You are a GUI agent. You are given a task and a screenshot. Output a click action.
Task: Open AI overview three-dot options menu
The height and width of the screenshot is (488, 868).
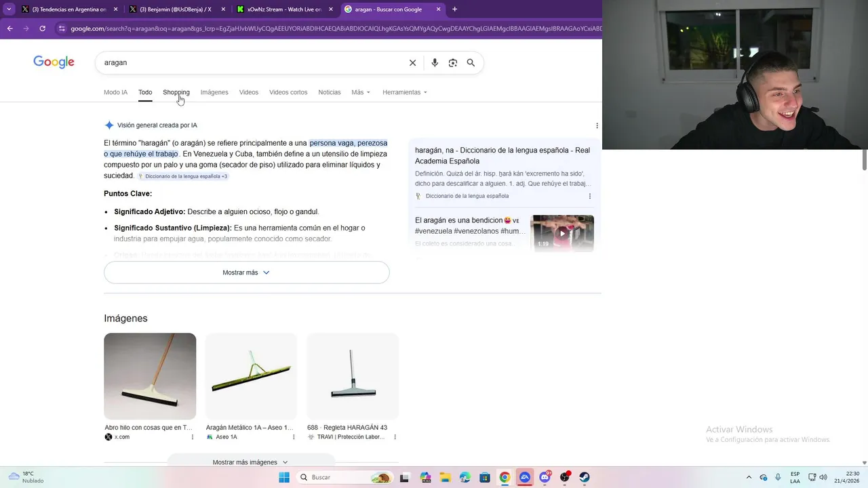click(x=597, y=125)
